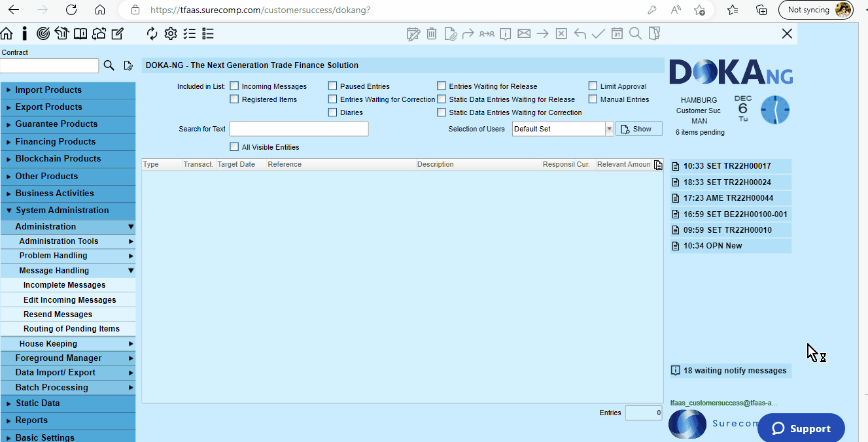Viewport: 868px width, 442px height.
Task: Click the magnifier next to Contract field
Action: [109, 65]
